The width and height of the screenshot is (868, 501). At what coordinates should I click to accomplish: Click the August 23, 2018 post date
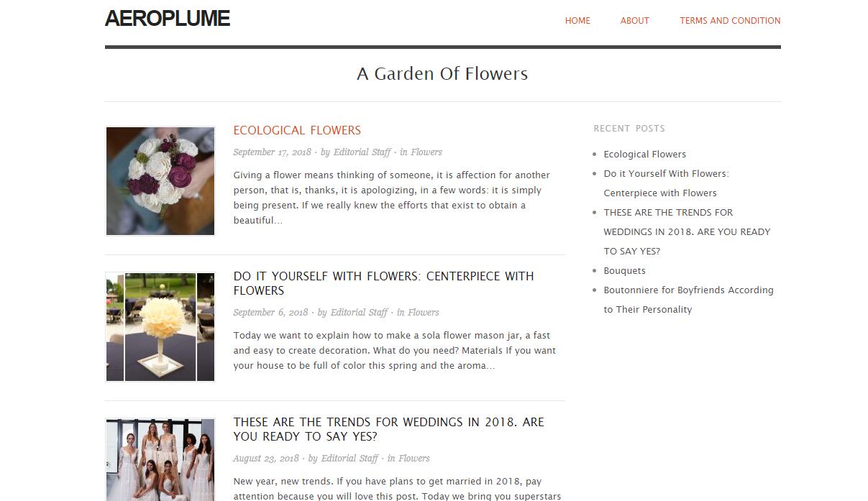[x=266, y=459]
